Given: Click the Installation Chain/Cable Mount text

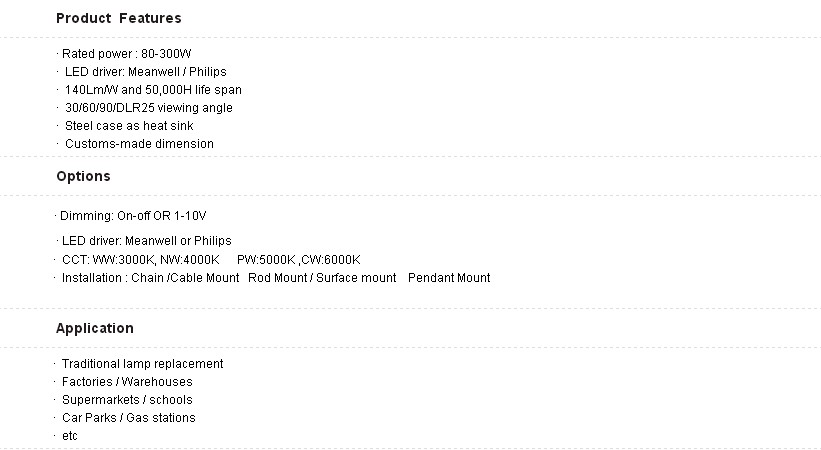Looking at the screenshot, I should 150,278.
